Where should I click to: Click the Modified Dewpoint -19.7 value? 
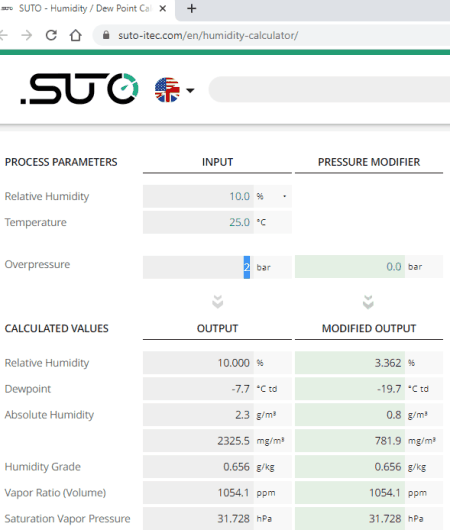[x=350, y=389]
